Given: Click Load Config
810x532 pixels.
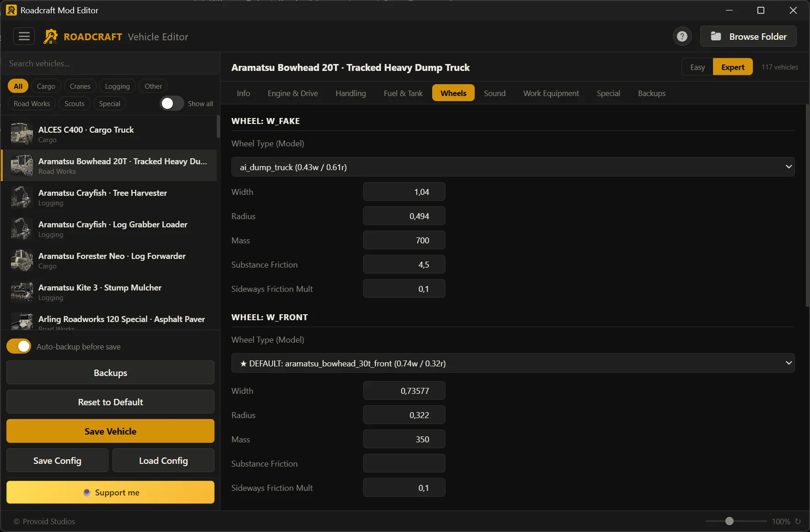Looking at the screenshot, I should point(163,460).
